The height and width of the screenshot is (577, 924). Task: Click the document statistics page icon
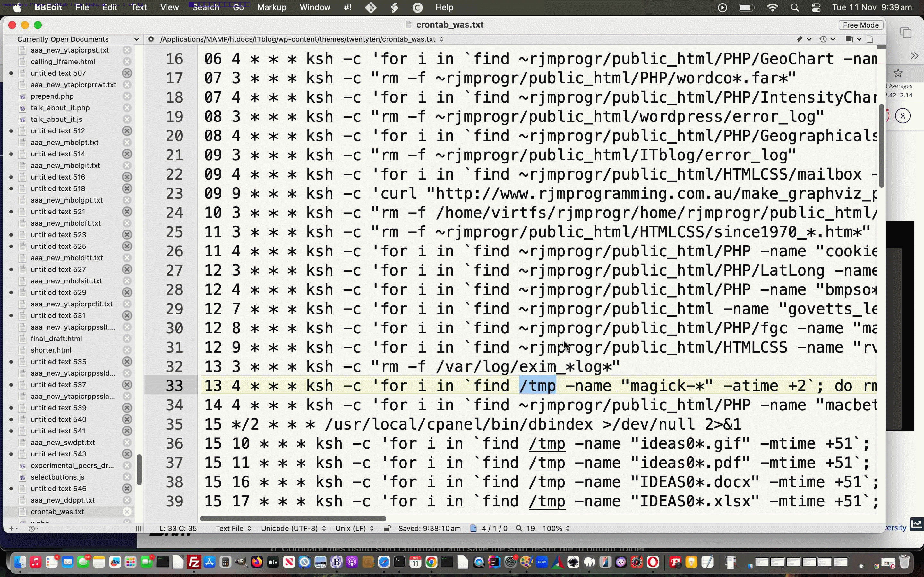(474, 529)
